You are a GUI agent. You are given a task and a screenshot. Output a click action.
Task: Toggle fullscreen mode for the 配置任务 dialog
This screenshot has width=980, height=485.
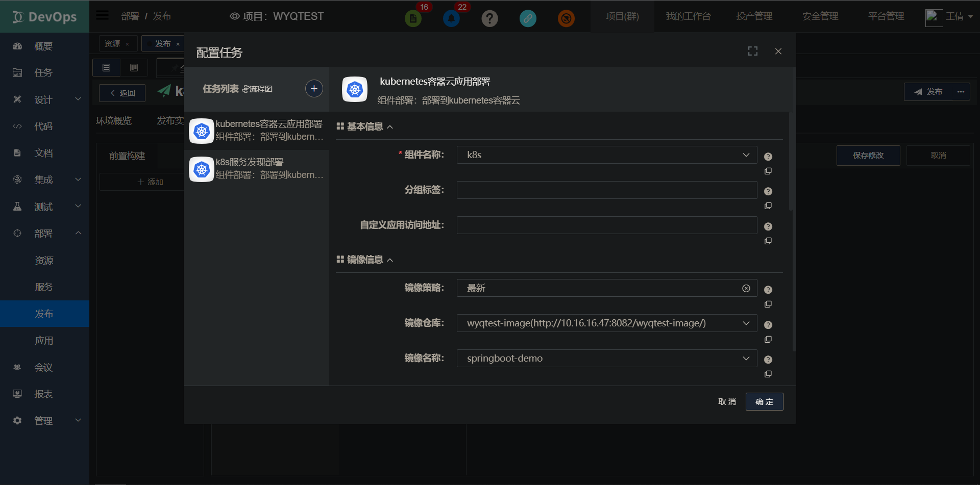pyautogui.click(x=752, y=51)
